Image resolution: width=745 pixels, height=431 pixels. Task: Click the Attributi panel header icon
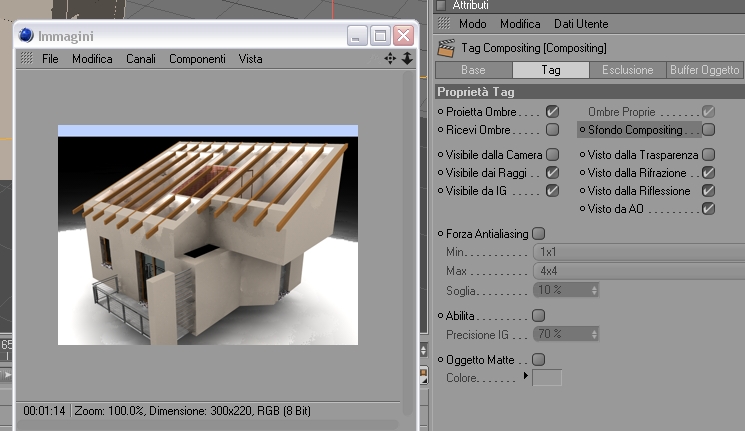click(441, 5)
